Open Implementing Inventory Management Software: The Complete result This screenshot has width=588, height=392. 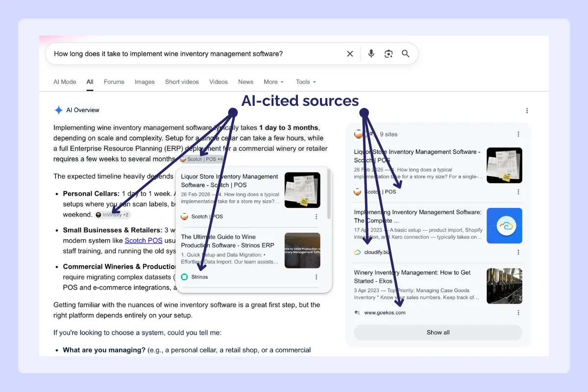coord(417,217)
